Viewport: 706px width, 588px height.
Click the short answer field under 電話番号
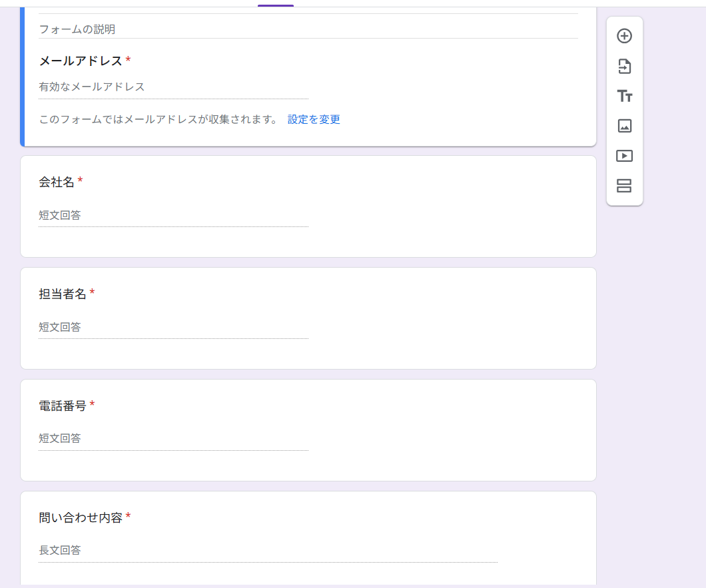click(x=173, y=439)
